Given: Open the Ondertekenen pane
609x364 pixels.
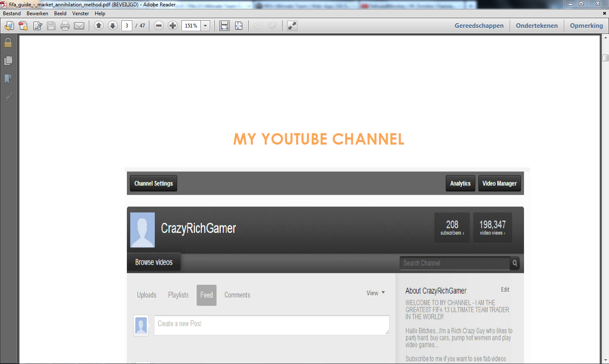Looking at the screenshot, I should [537, 26].
